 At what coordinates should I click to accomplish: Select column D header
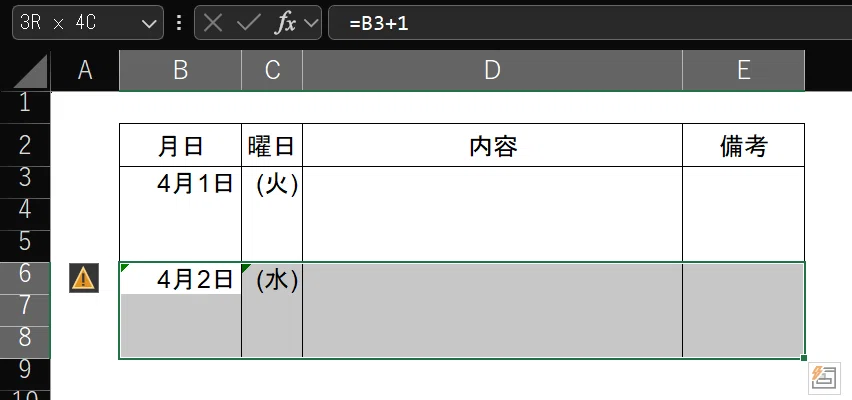tap(492, 71)
